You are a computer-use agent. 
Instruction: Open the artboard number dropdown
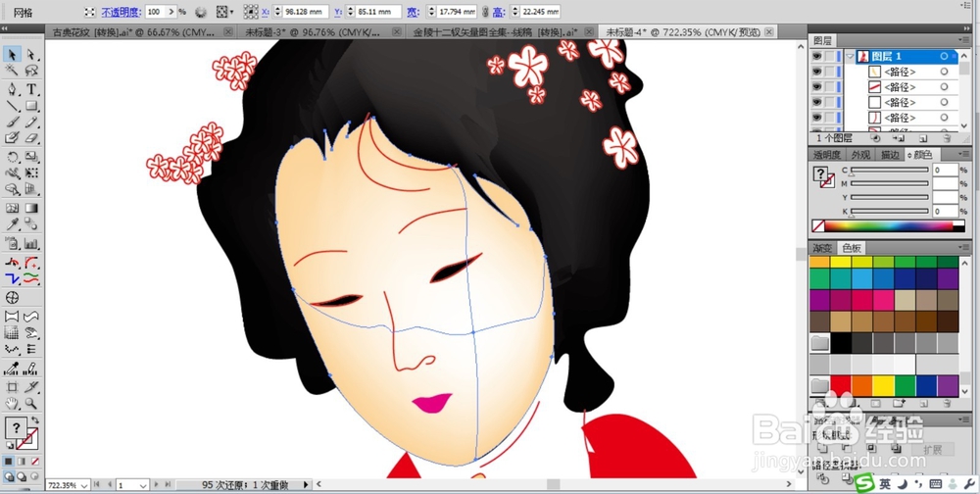click(x=143, y=485)
